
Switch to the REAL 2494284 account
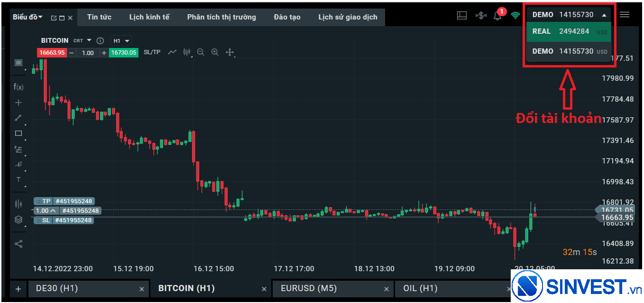(x=569, y=32)
